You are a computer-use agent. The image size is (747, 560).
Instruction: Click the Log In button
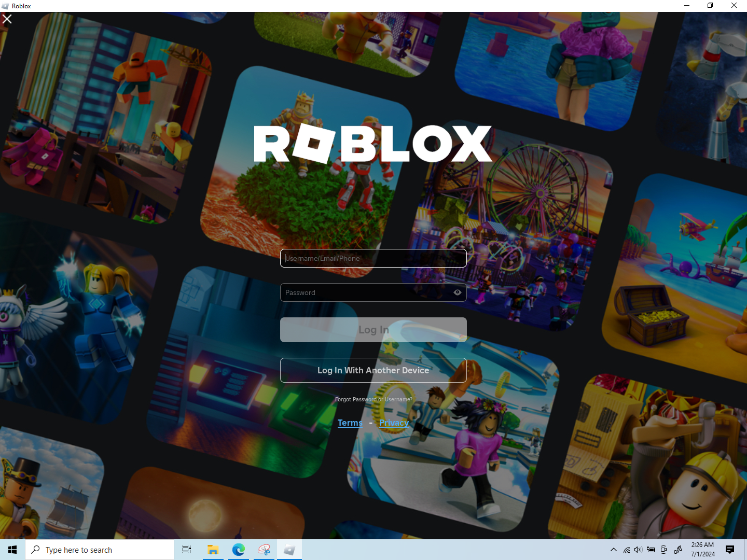[374, 330]
